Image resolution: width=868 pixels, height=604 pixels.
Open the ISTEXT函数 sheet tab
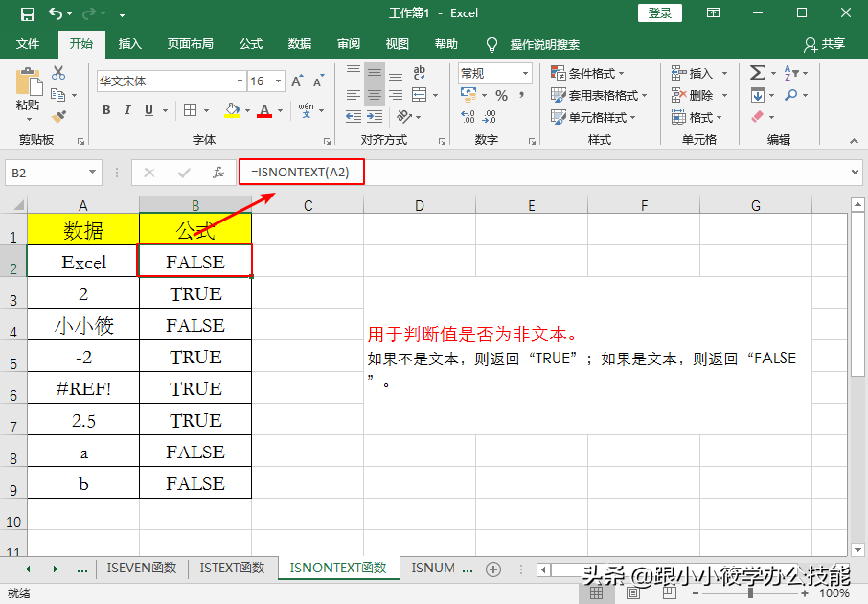tap(232, 568)
